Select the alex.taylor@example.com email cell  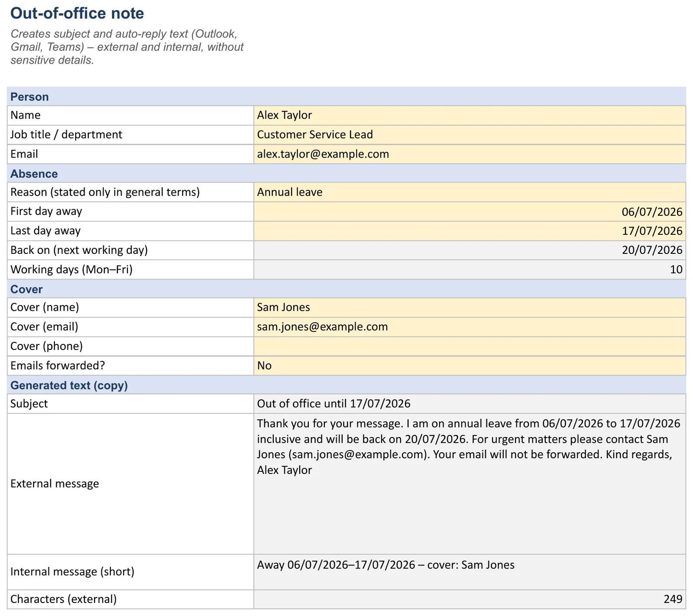click(x=470, y=154)
